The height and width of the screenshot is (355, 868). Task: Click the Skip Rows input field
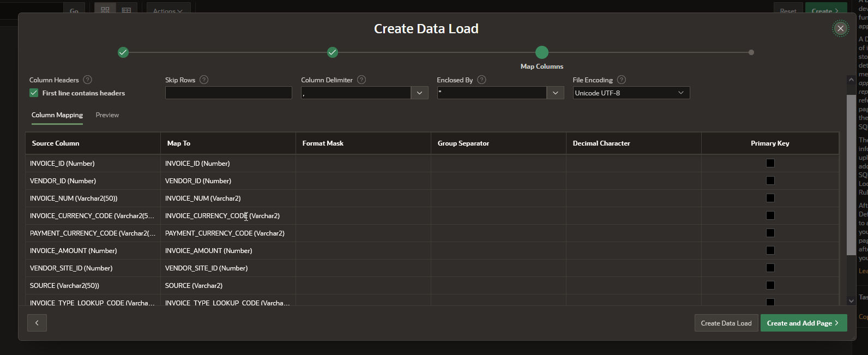228,93
